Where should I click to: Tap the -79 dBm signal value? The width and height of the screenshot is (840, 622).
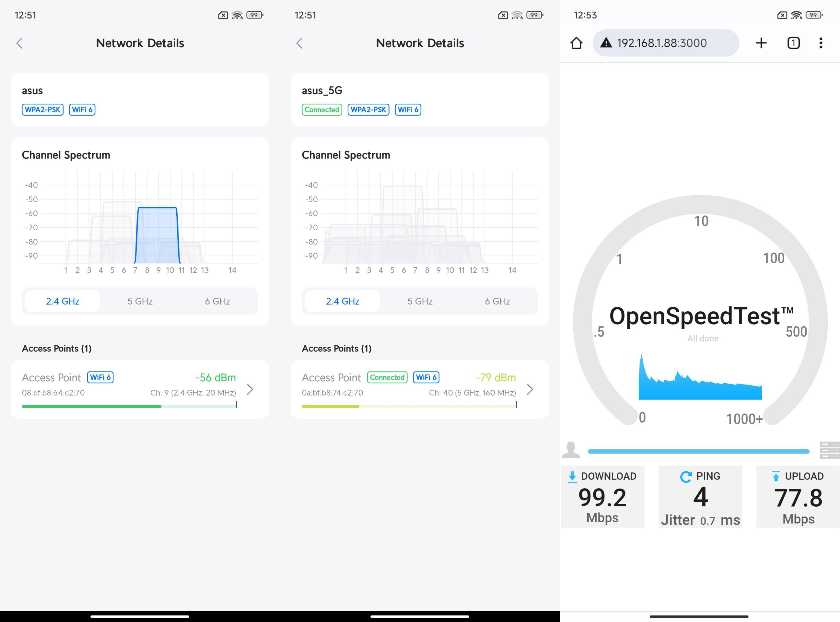click(496, 377)
